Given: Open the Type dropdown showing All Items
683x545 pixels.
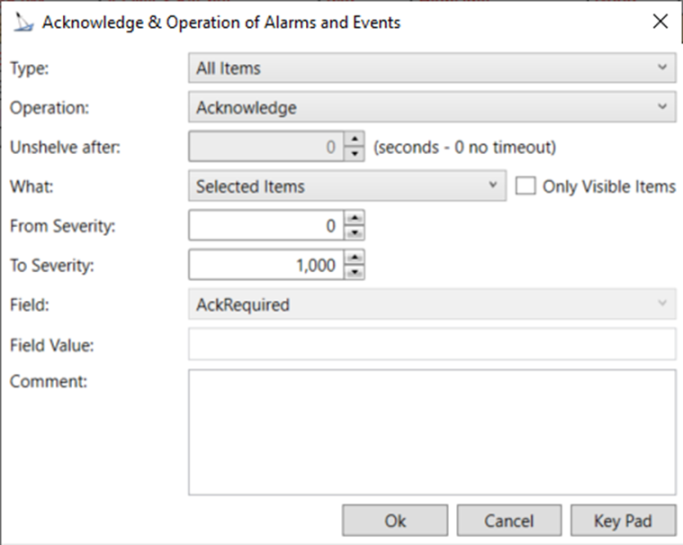Looking at the screenshot, I should (x=431, y=68).
